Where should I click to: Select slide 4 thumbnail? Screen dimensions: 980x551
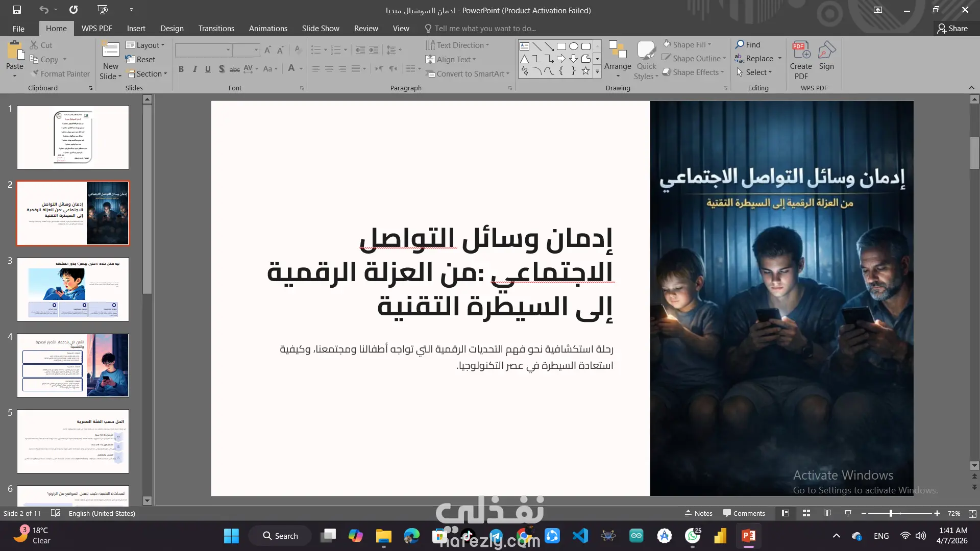coord(73,365)
